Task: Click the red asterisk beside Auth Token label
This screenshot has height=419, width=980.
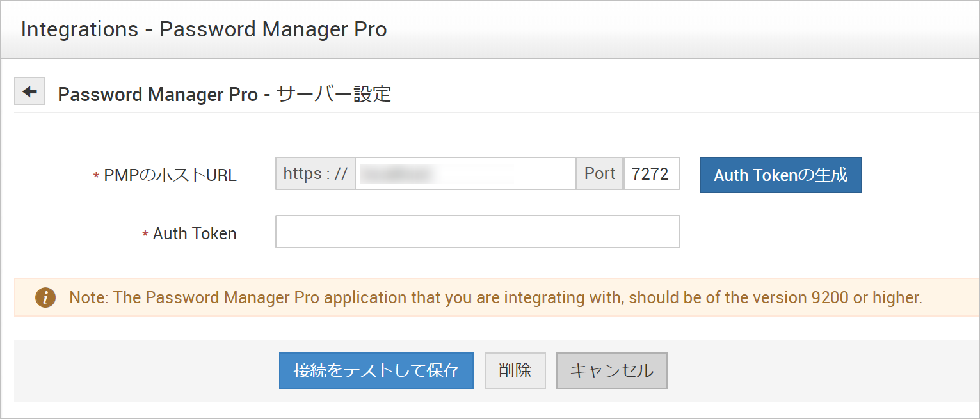Action: pyautogui.click(x=145, y=235)
